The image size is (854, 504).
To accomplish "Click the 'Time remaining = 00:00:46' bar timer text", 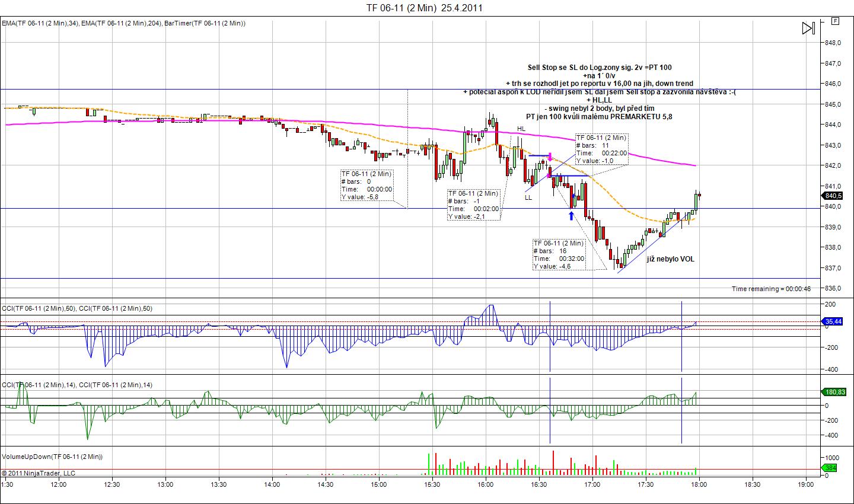I will point(771,289).
